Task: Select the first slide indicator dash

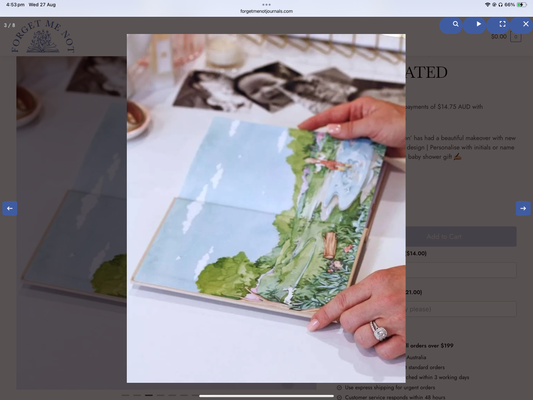Action: point(125,395)
